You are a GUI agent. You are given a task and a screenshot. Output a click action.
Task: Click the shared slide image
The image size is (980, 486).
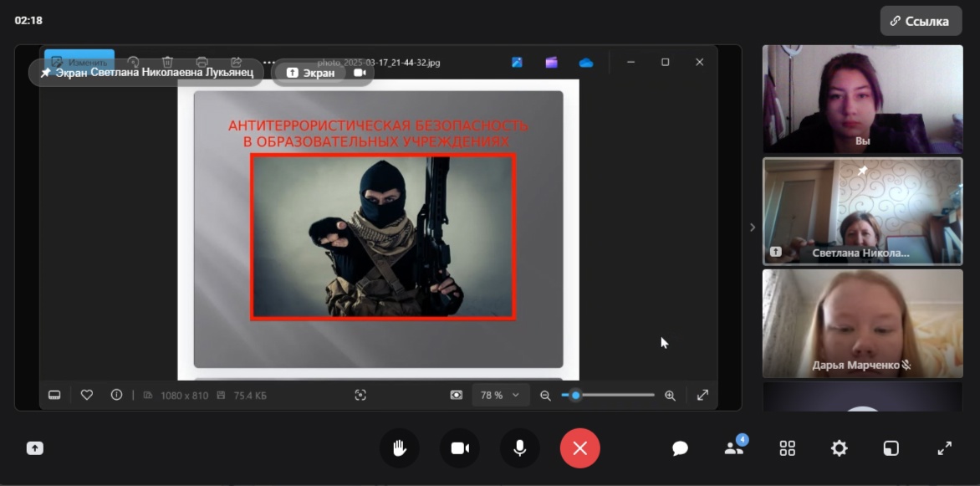(x=378, y=229)
